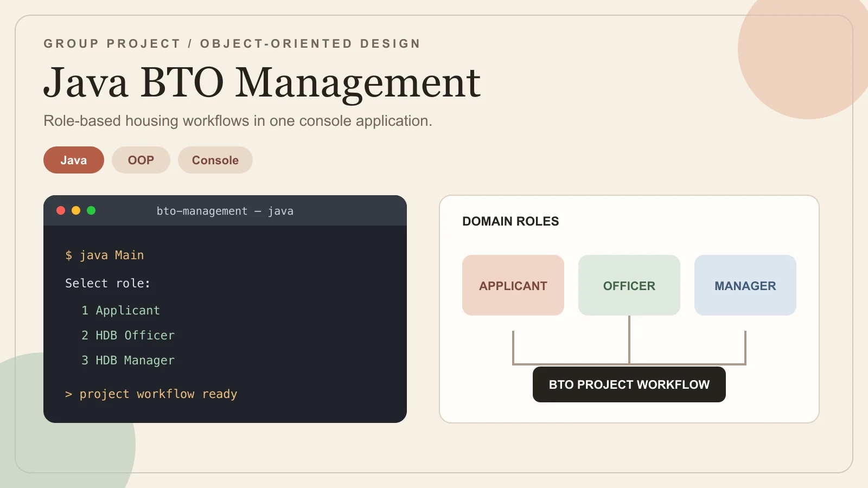
Task: Click the Role-based housing workflows subtitle
Action: coord(238,120)
